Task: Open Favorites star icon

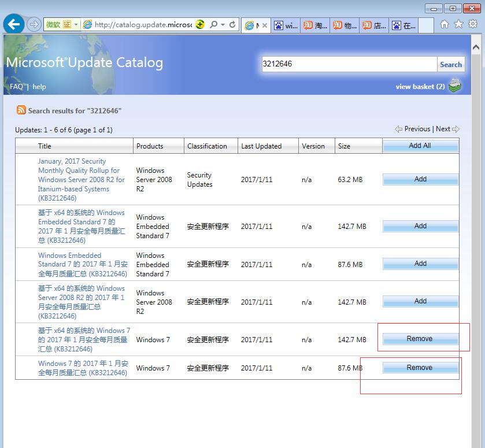Action: point(459,24)
